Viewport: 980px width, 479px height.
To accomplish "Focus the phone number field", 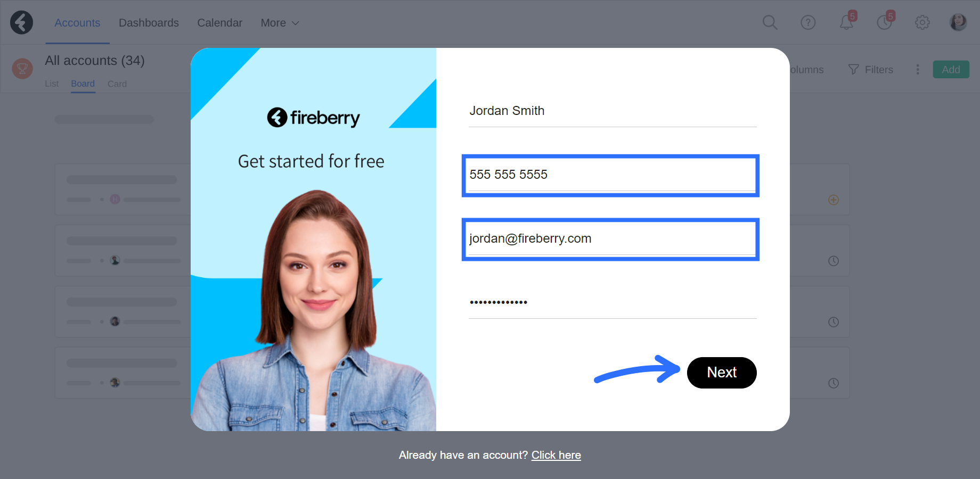I will click(x=610, y=176).
